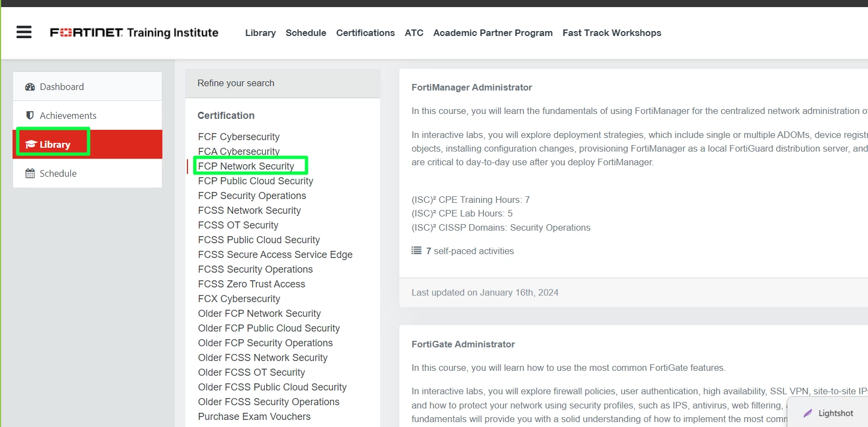Screen dimensions: 868x427
Task: Filter by FCA Cybersecurity certification
Action: pos(239,152)
